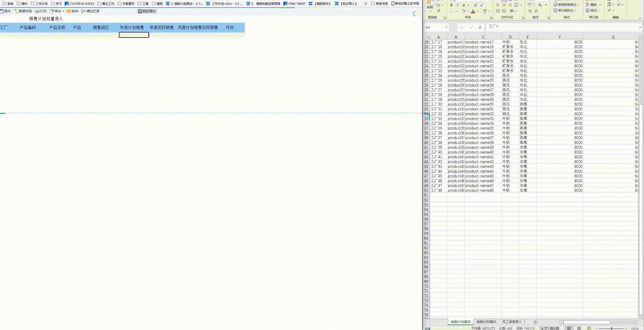Click 增加记录 add record button
This screenshot has height=330, width=644.
pyautogui.click(x=91, y=11)
